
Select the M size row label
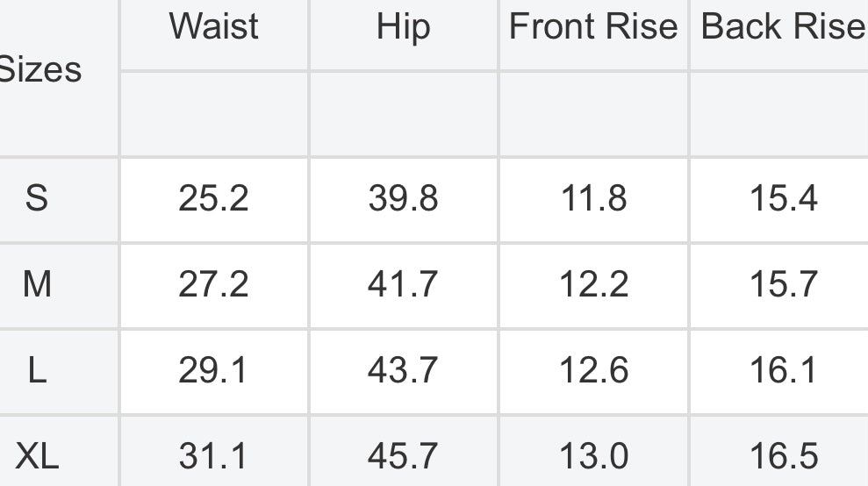[x=37, y=284]
